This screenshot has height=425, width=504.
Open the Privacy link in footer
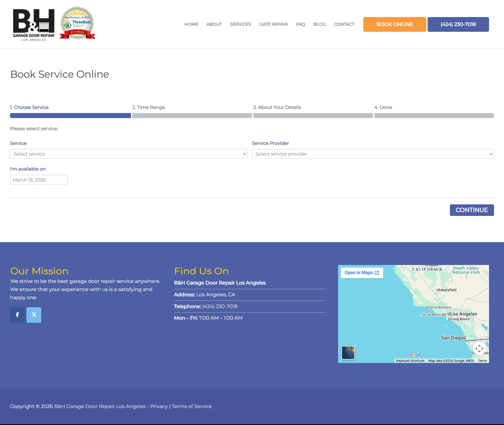(159, 406)
